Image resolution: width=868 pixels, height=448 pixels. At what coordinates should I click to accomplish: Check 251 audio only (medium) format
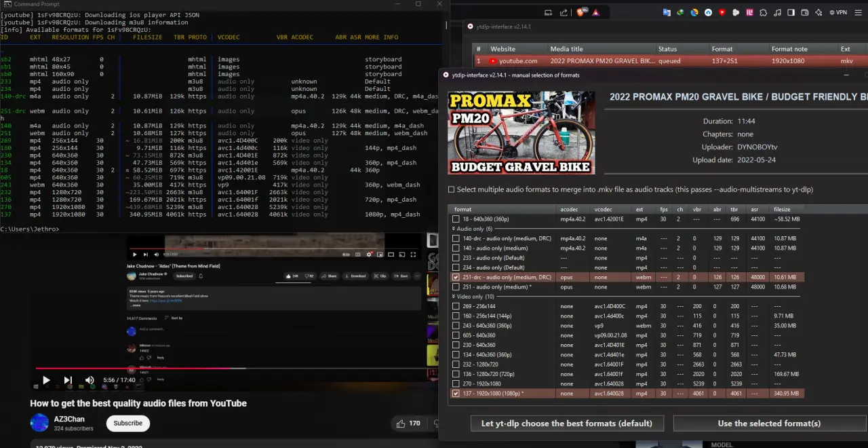pyautogui.click(x=456, y=286)
